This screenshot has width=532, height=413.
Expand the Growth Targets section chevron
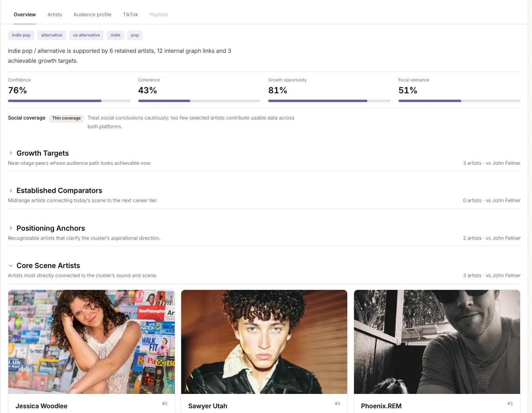coord(11,153)
